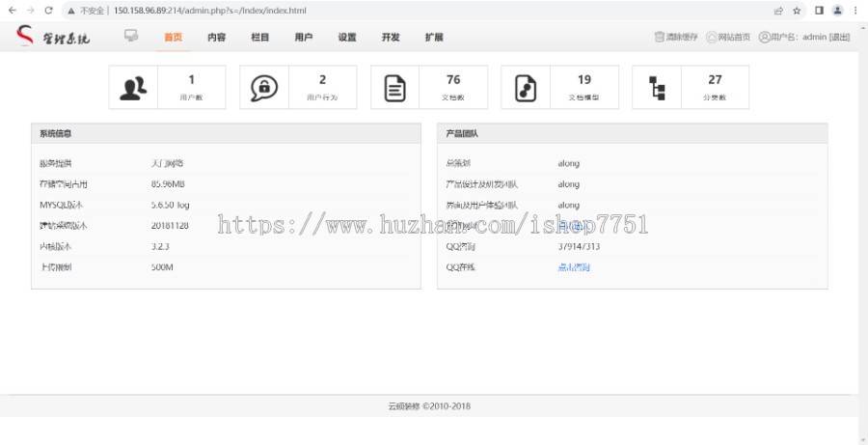The width and height of the screenshot is (868, 445).
Task: Click the user behavior lock-bubble icon
Action: tap(264, 88)
